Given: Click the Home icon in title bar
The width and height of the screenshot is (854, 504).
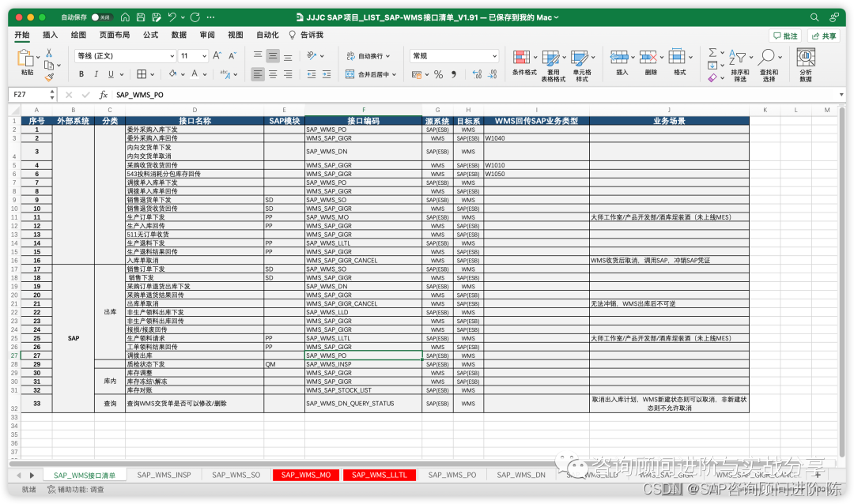Looking at the screenshot, I should [125, 17].
